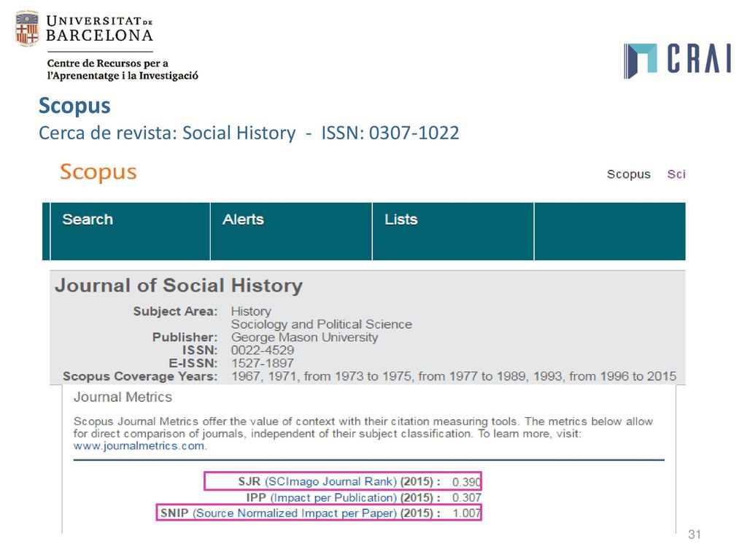Screen dimensions: 747x560
Task: Click the Cerca de revista subtitle
Action: [249, 133]
